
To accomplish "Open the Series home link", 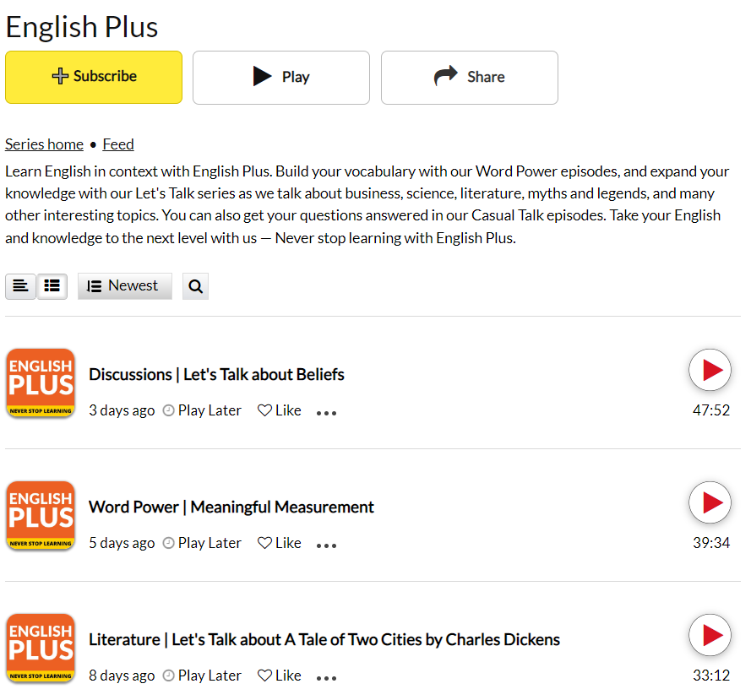I will tap(44, 144).
